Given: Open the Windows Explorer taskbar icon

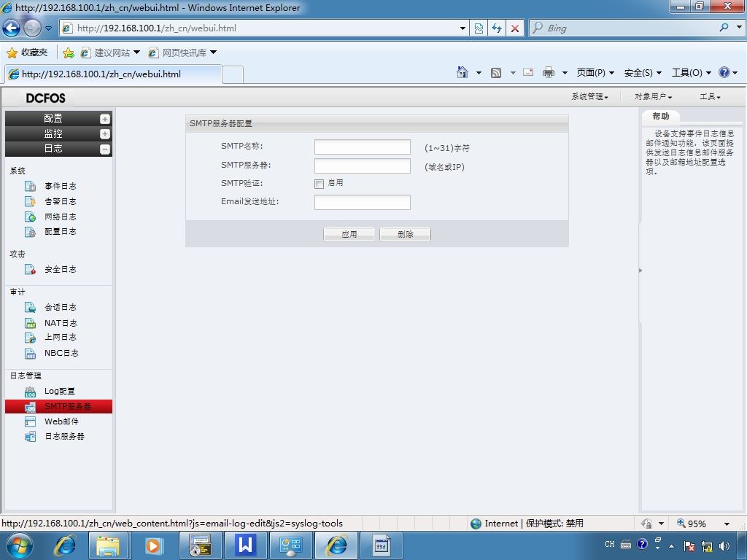Looking at the screenshot, I should 108,545.
